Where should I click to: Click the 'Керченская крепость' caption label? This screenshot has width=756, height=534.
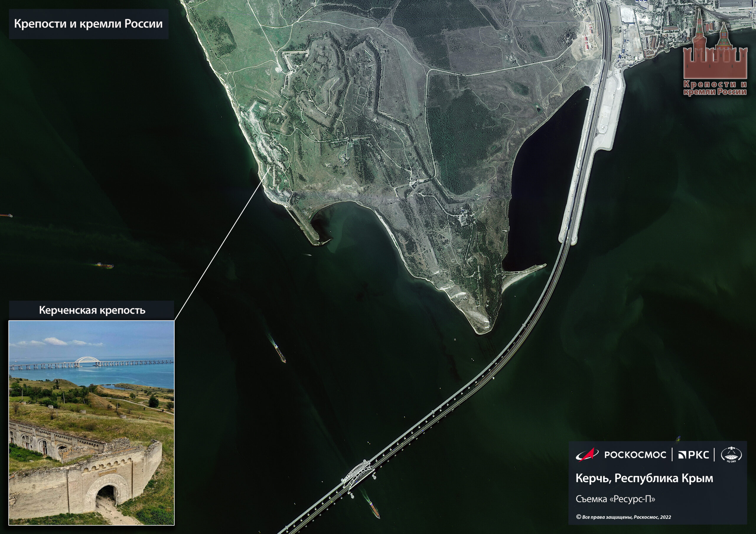(x=92, y=310)
